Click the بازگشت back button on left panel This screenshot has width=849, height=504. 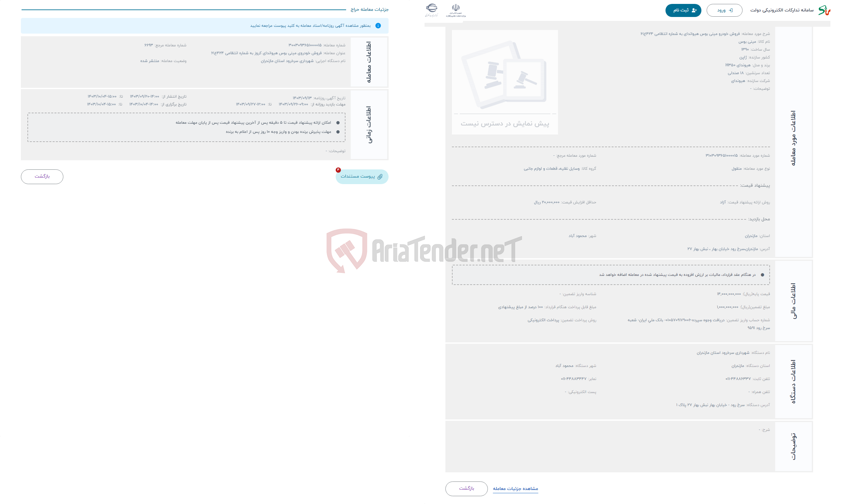[x=41, y=176]
